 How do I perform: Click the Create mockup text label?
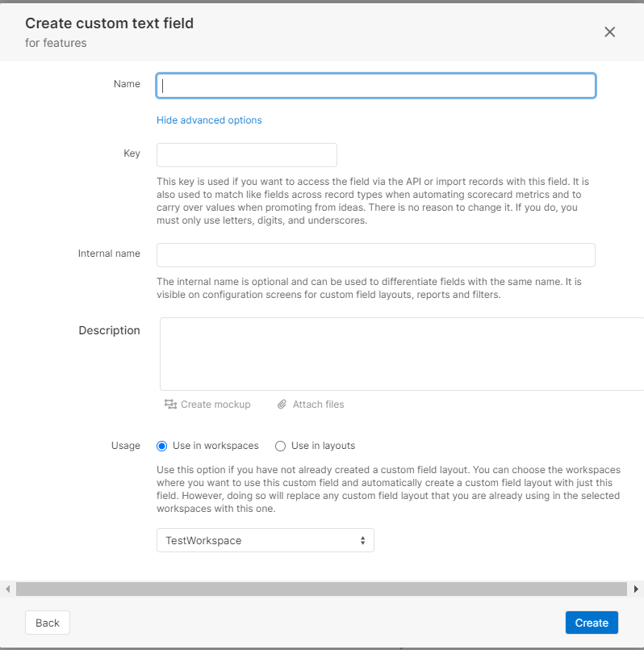(215, 405)
